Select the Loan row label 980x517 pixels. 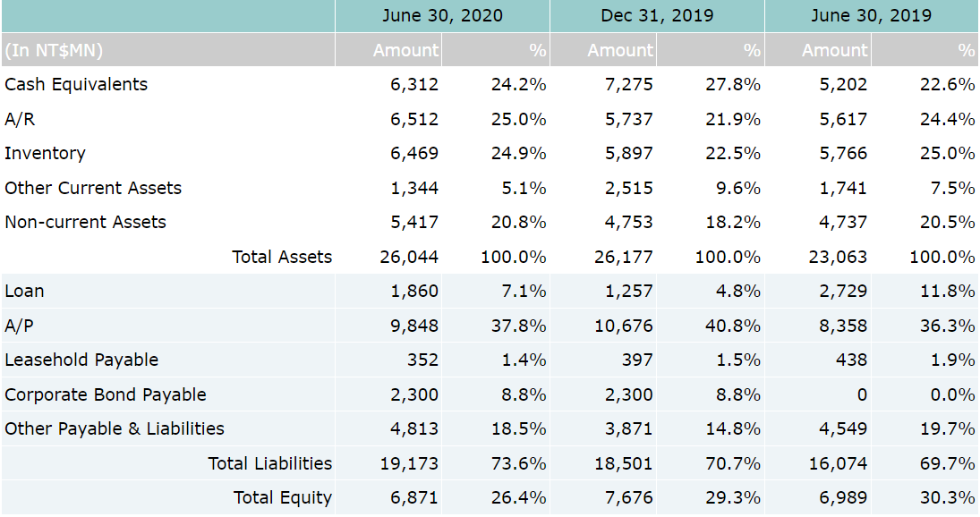(24, 291)
